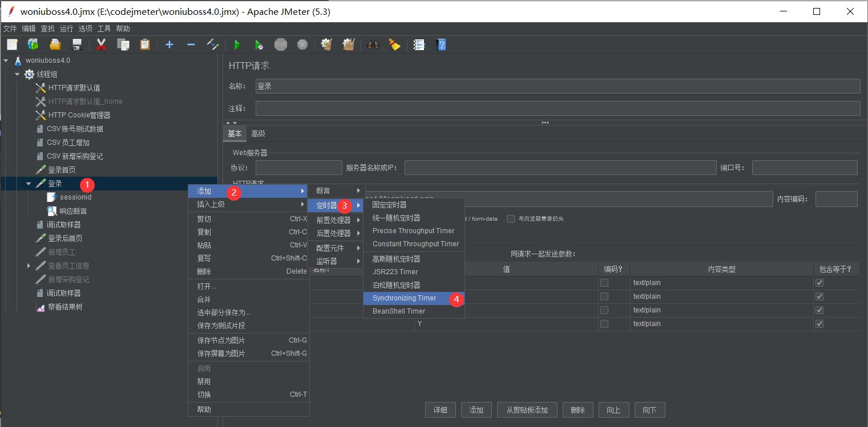This screenshot has width=868, height=427.
Task: Select CSV 账号测试数据 node
Action: coord(75,129)
